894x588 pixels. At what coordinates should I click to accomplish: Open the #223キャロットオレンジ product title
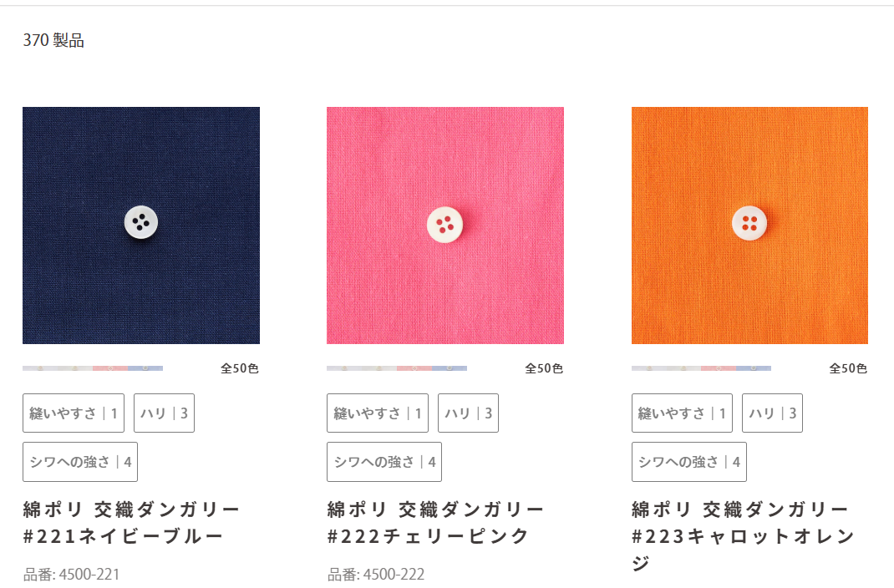click(744, 535)
